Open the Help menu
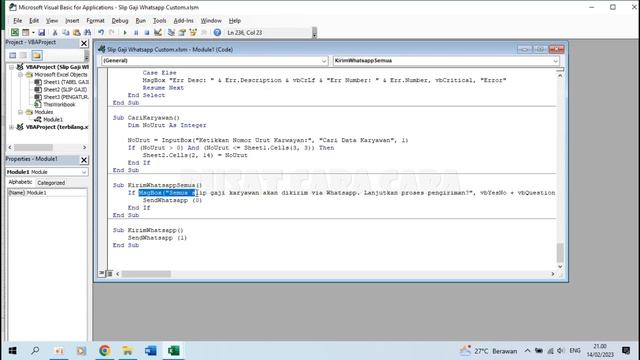640x360 pixels. coord(234,20)
